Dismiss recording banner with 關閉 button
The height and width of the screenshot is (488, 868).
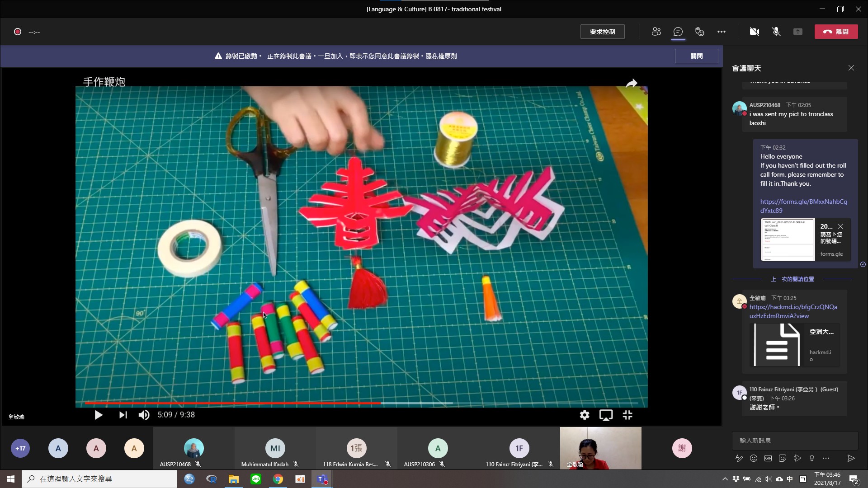(x=696, y=56)
